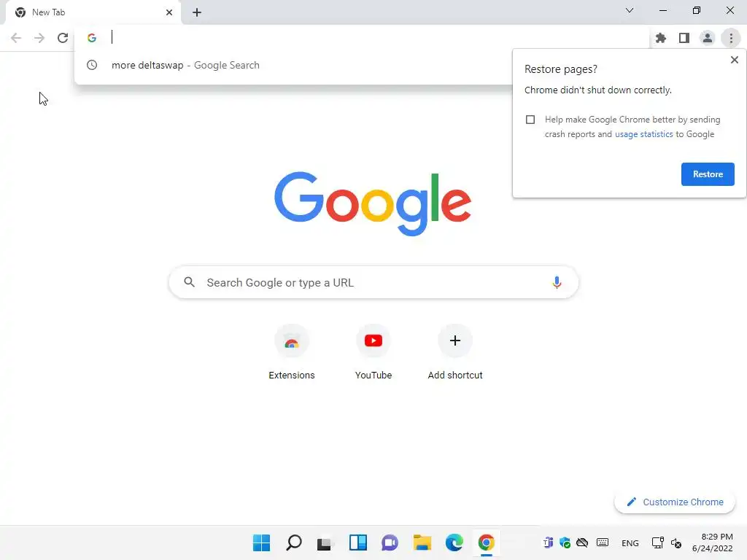This screenshot has height=560, width=747.
Task: Launch Microsoft Edge from the taskbar
Action: pyautogui.click(x=454, y=542)
